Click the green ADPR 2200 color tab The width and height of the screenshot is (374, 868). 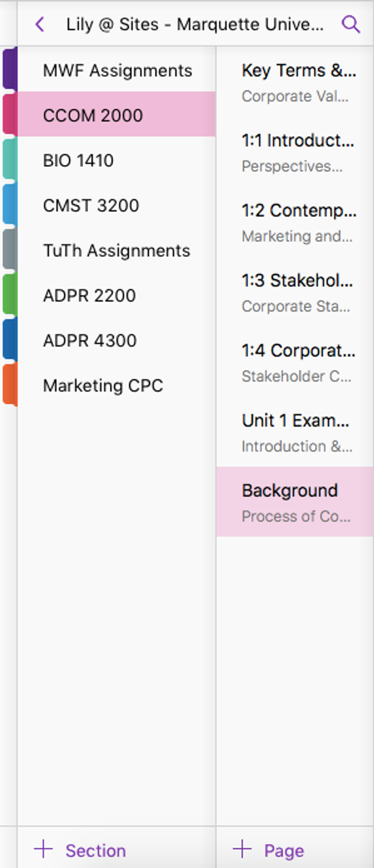10,295
